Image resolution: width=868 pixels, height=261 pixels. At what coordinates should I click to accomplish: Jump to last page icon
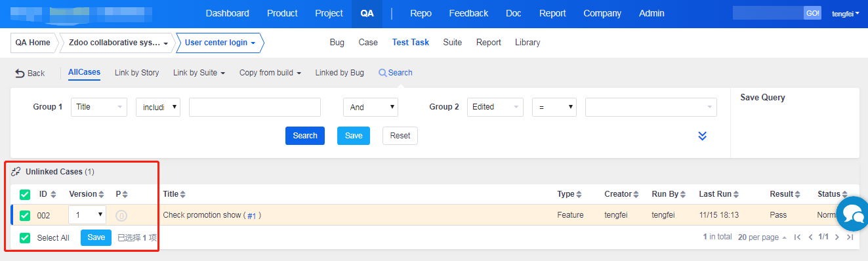tap(850, 237)
